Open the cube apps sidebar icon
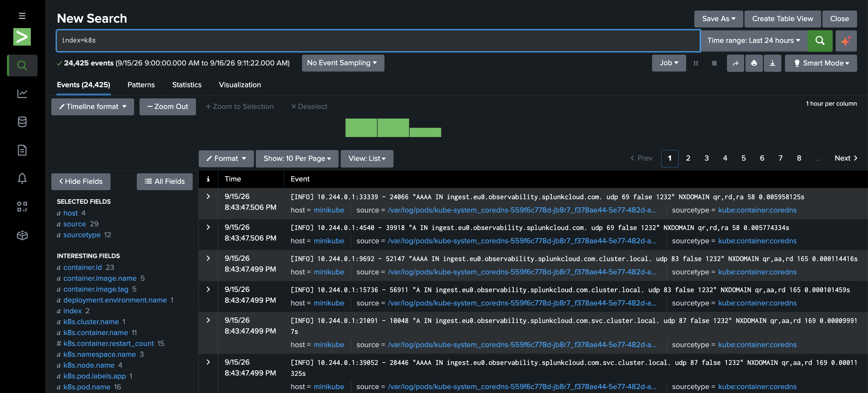Screen dimensions: 868x393 (x=22, y=235)
